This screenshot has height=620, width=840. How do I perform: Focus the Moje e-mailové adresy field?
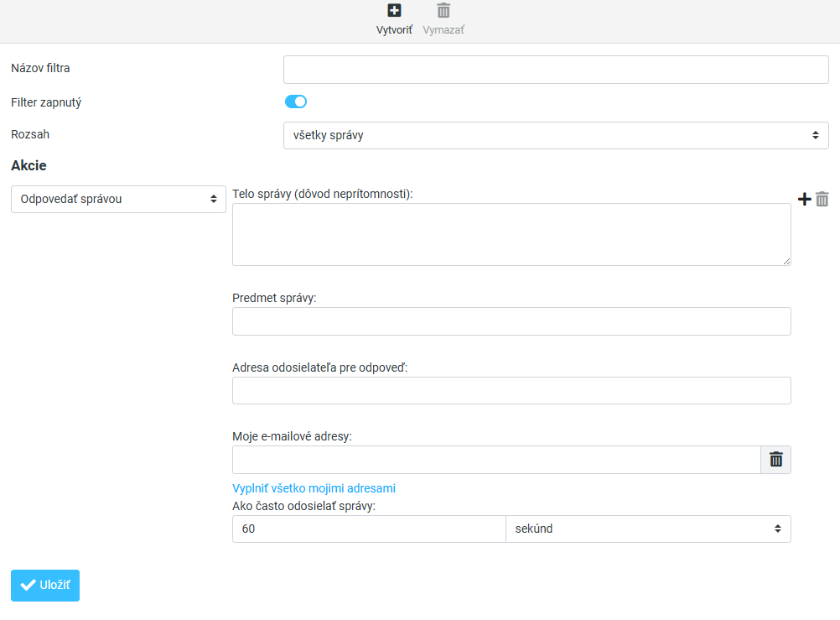496,460
